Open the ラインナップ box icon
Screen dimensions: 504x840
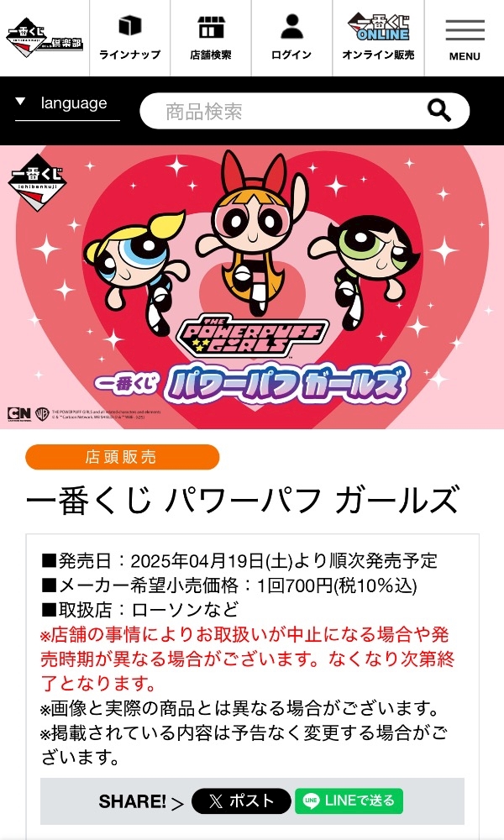[x=129, y=27]
